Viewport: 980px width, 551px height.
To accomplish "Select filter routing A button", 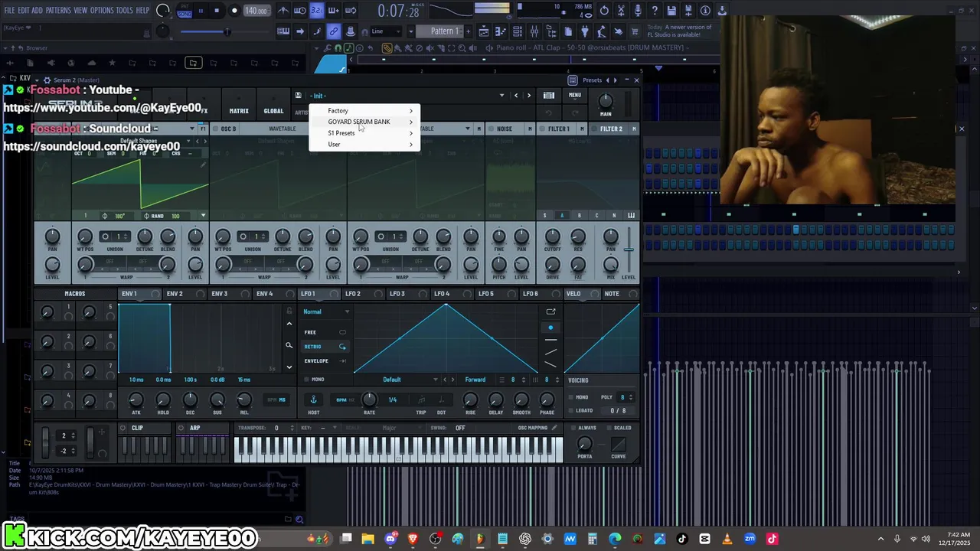I will pos(561,216).
